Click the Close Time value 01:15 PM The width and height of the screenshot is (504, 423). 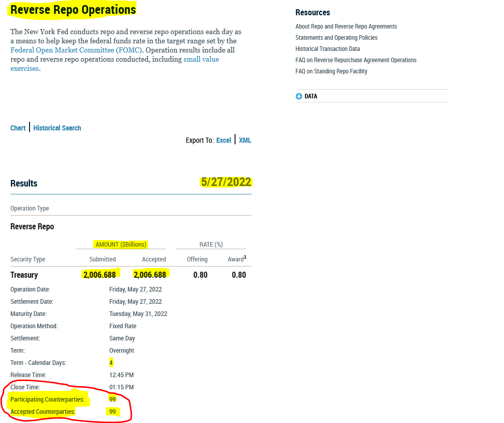coord(122,387)
